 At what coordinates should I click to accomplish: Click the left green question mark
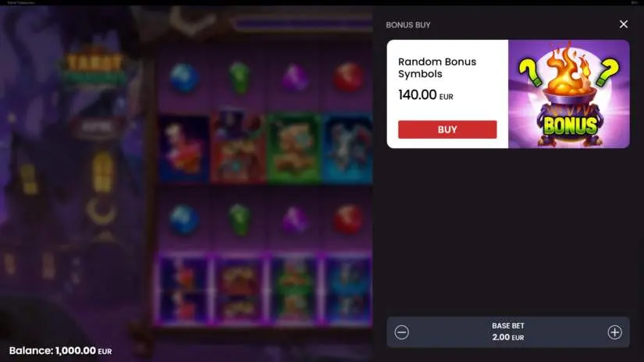(x=530, y=72)
